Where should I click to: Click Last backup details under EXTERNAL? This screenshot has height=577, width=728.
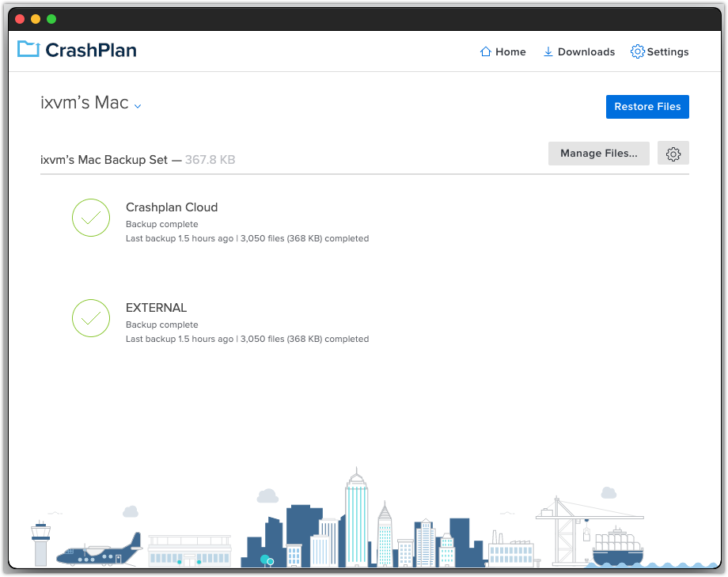248,339
